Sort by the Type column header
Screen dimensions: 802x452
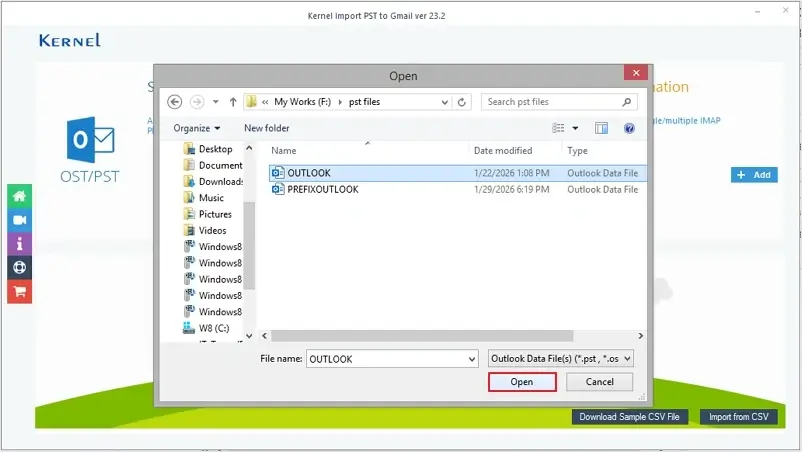coord(577,151)
